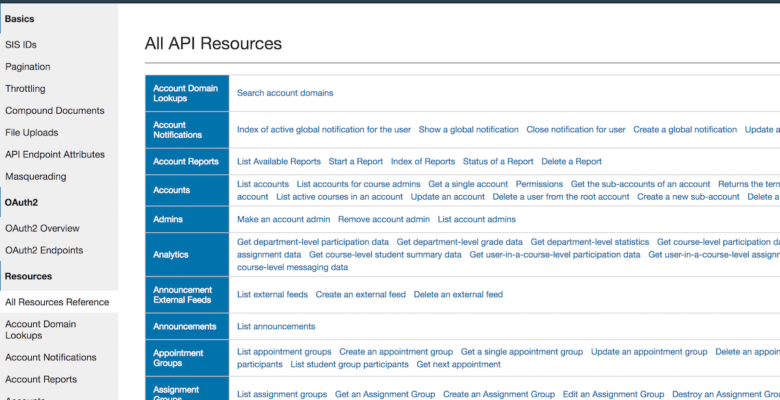Viewport: 780px width, 400px height.
Task: Open API Endpoint Attributes page
Action: pyautogui.click(x=55, y=154)
